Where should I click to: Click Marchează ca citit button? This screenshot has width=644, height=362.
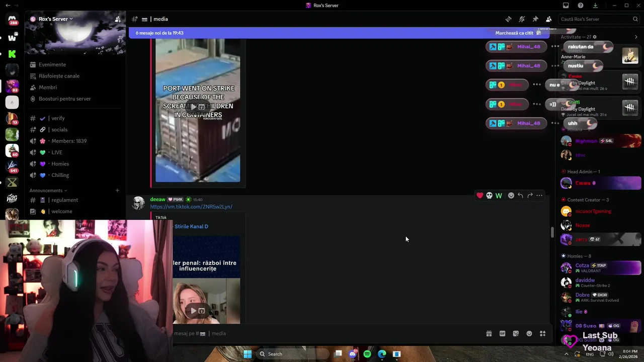(518, 33)
